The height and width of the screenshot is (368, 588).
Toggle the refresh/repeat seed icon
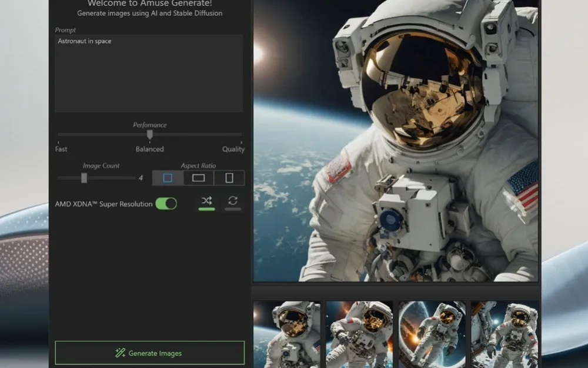click(x=233, y=203)
